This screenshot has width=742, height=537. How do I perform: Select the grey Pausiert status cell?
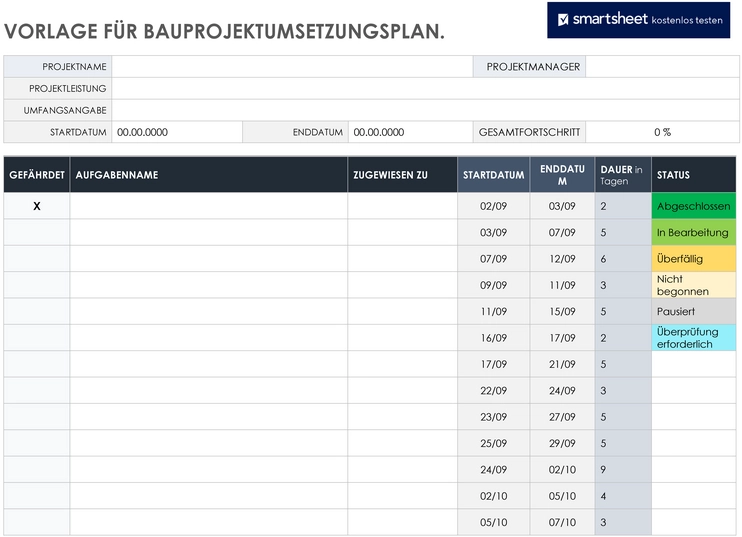point(693,311)
